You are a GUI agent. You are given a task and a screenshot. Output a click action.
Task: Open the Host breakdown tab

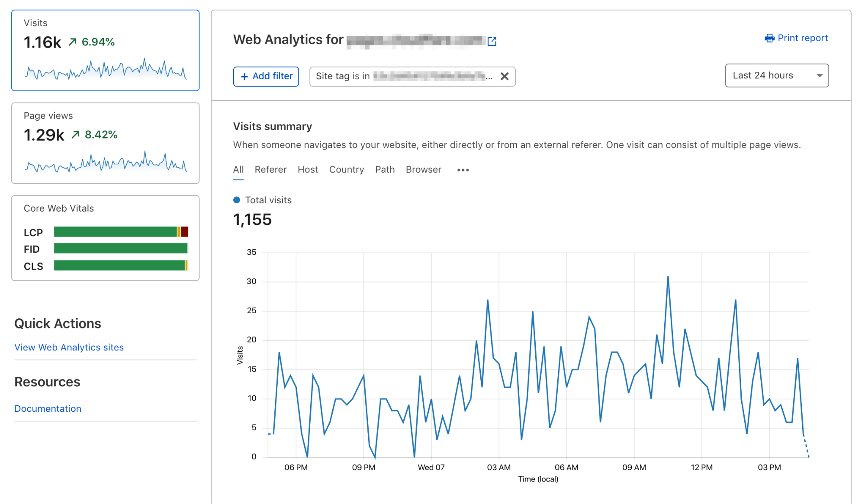click(x=308, y=170)
